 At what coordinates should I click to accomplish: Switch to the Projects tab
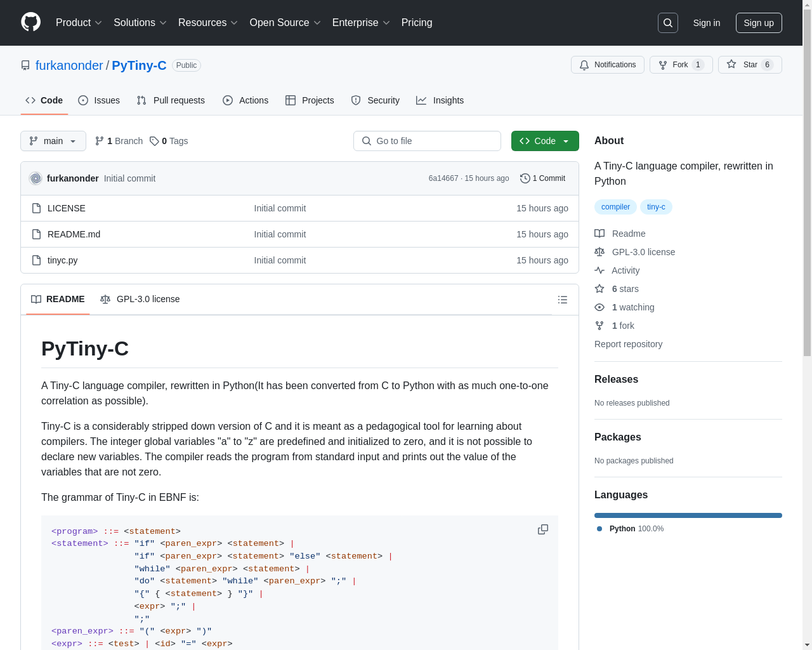click(x=310, y=100)
